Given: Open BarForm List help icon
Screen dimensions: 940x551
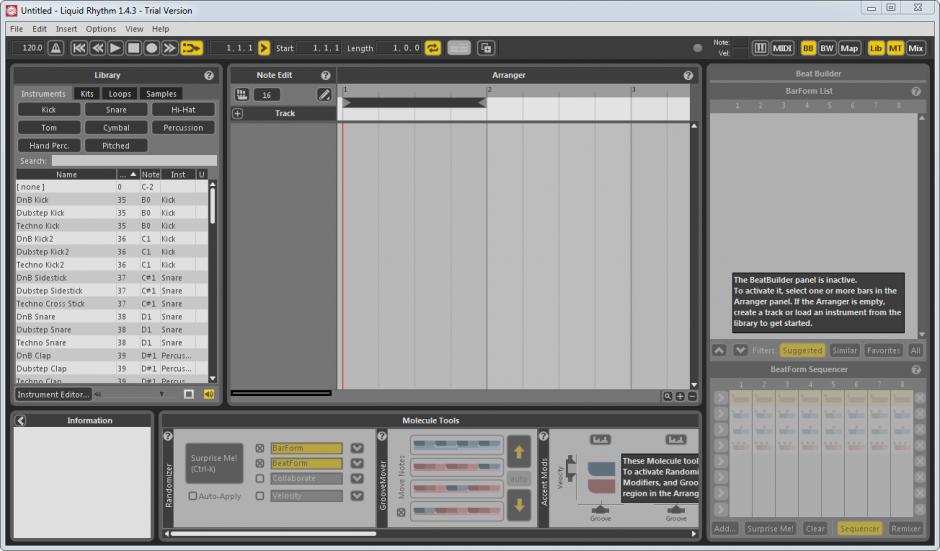Looking at the screenshot, I should (x=916, y=91).
